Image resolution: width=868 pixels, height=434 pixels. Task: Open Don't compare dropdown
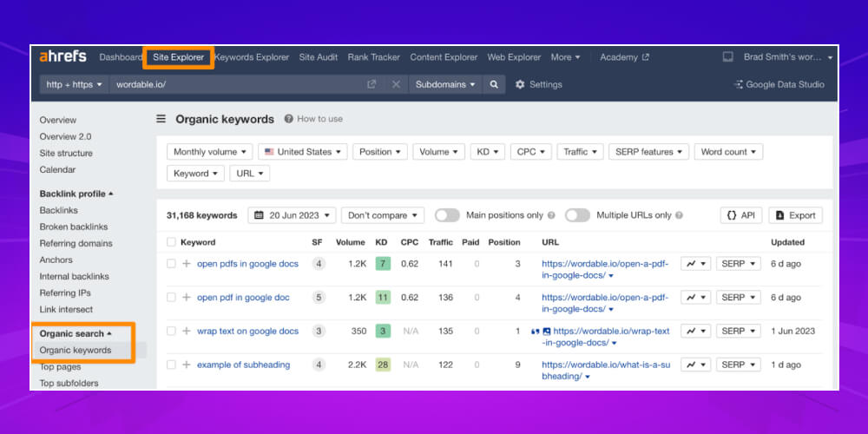pos(383,215)
